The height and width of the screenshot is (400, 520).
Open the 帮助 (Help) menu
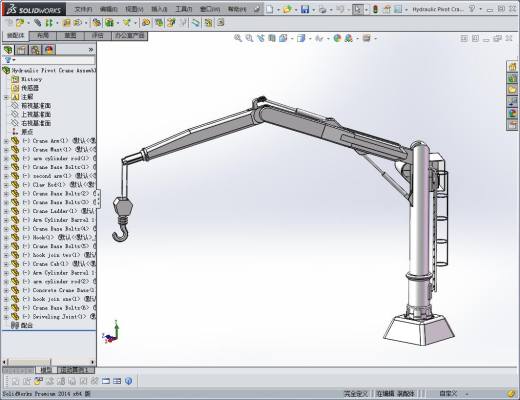[x=237, y=9]
